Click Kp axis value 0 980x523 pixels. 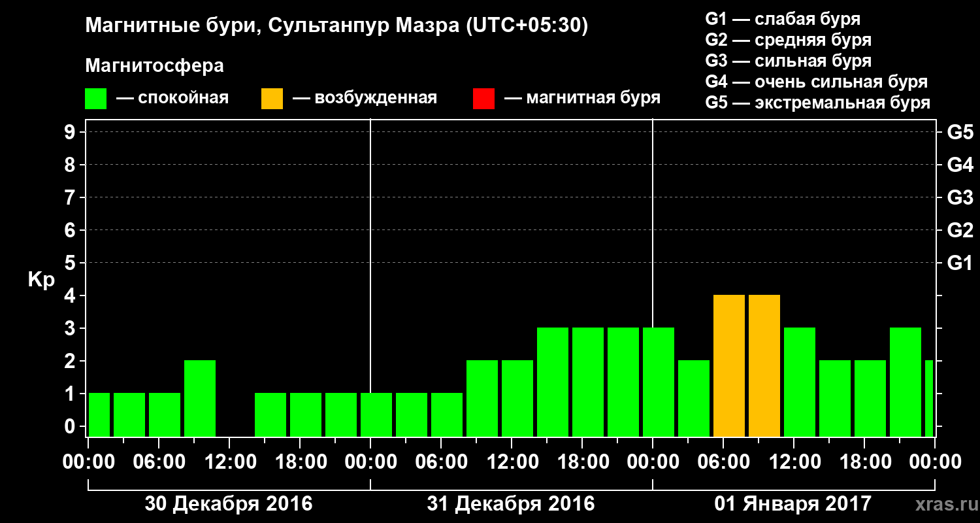(x=71, y=426)
